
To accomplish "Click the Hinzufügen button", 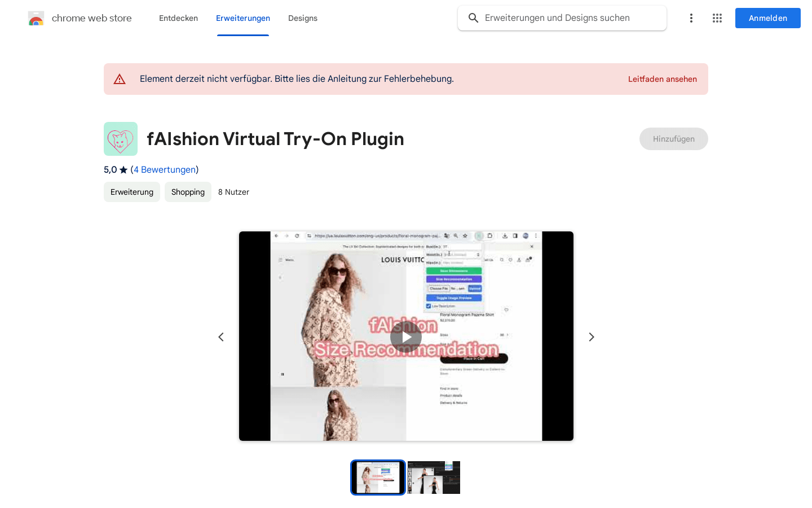I will point(674,139).
